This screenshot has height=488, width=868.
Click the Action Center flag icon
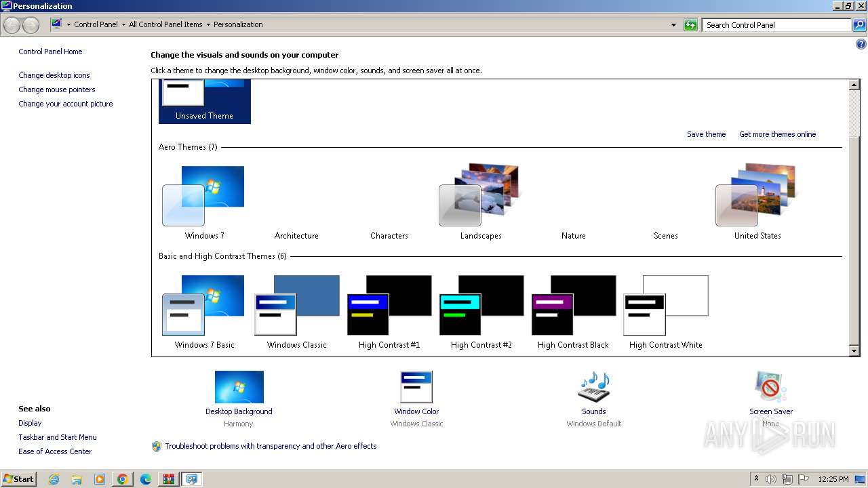coord(804,479)
